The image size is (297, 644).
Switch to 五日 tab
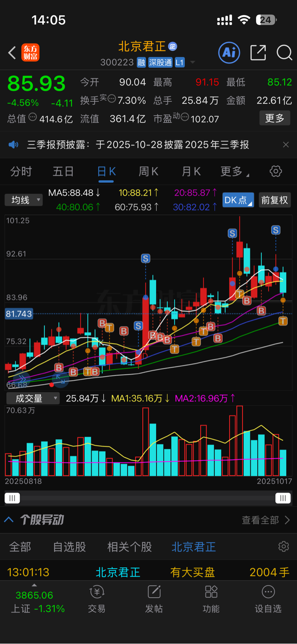pyautogui.click(x=63, y=171)
